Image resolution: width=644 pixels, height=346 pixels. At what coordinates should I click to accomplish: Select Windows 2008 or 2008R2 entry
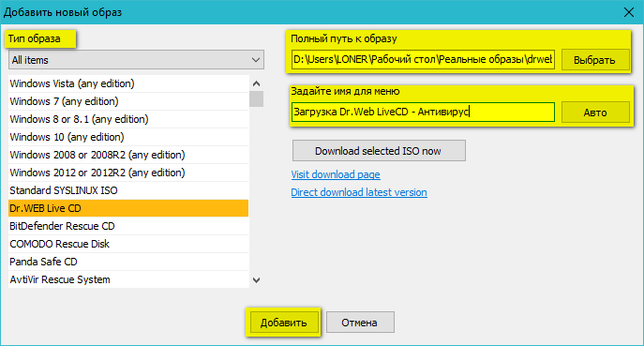click(128, 155)
